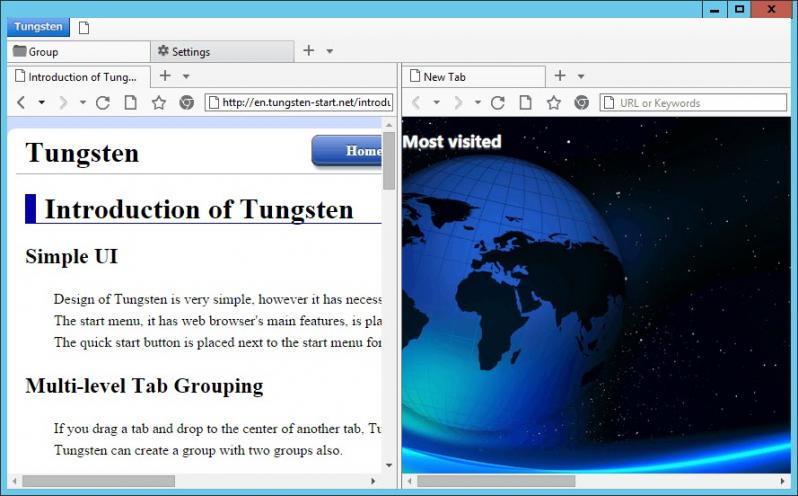Screen dimensions: 798x496
Task: Click the tungsten-start.net address field
Action: pos(299,102)
